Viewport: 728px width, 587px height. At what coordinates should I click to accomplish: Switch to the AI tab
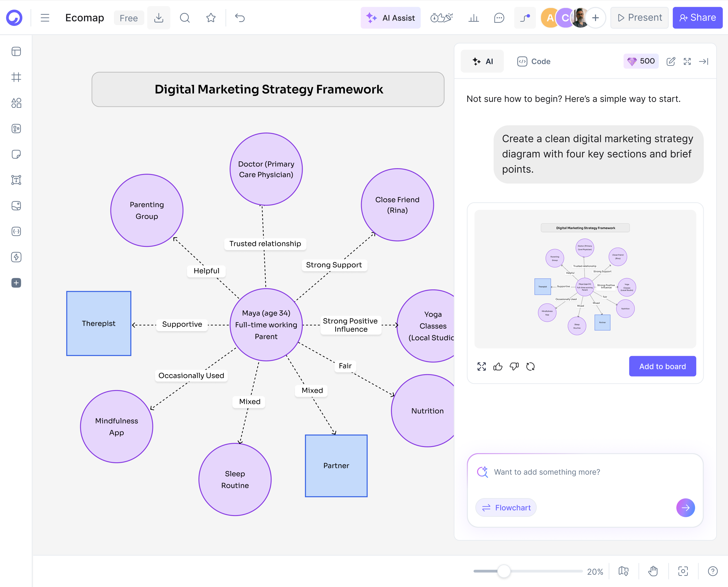coord(482,61)
